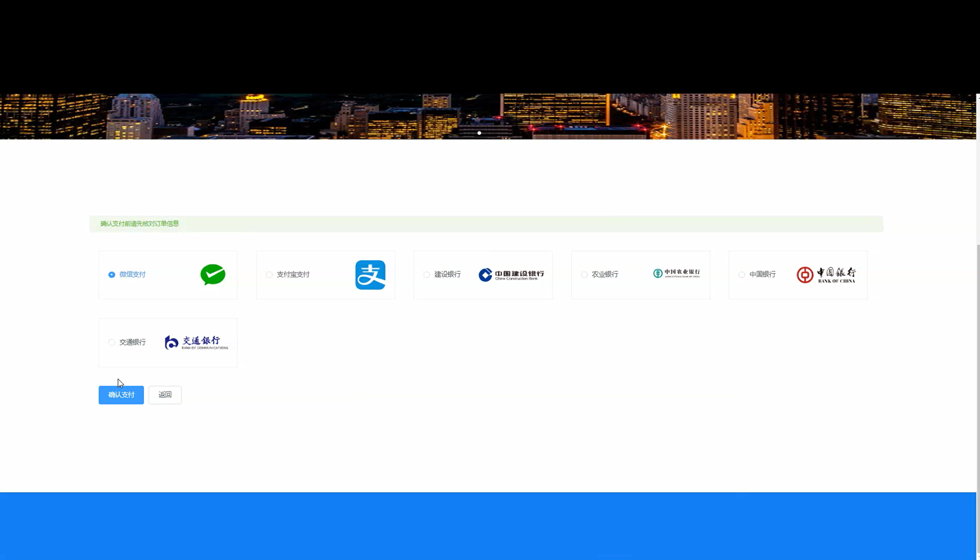Select the 支付宝支付 radio button
This screenshot has height=560, width=980.
pos(269,274)
